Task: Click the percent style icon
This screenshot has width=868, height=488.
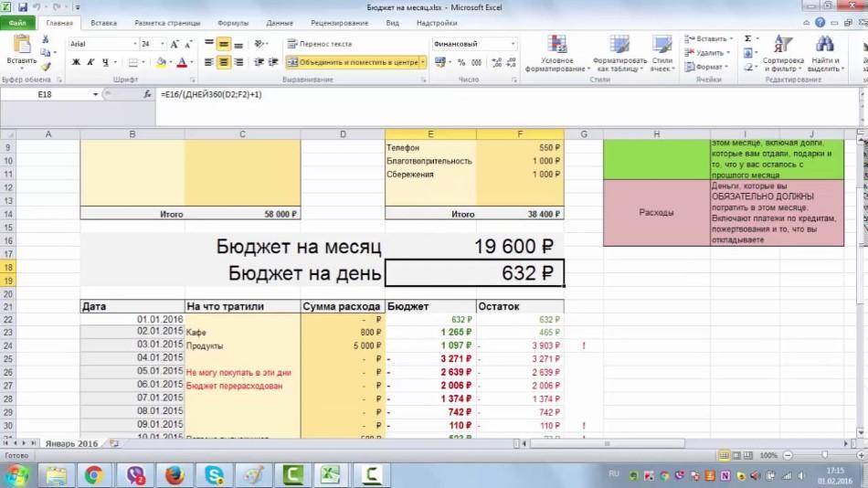Action: 460,62
